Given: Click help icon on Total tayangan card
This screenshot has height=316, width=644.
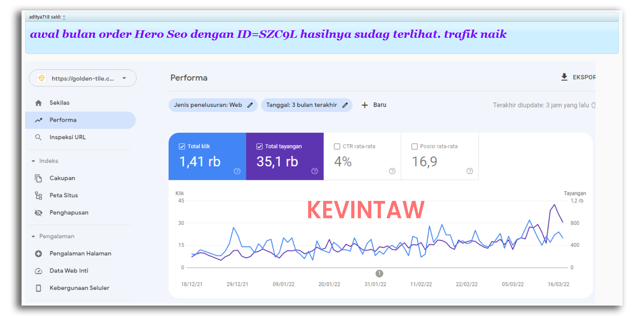Looking at the screenshot, I should click(315, 171).
